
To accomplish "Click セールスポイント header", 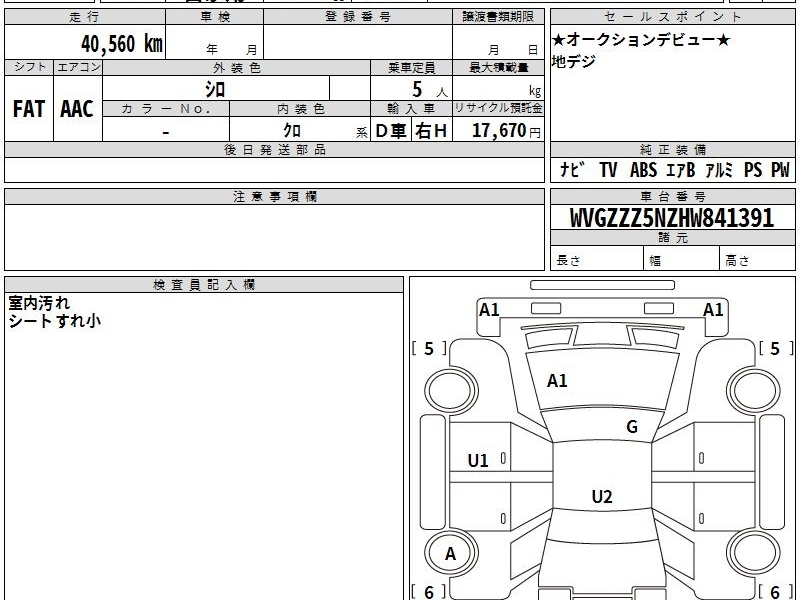I will click(672, 17).
